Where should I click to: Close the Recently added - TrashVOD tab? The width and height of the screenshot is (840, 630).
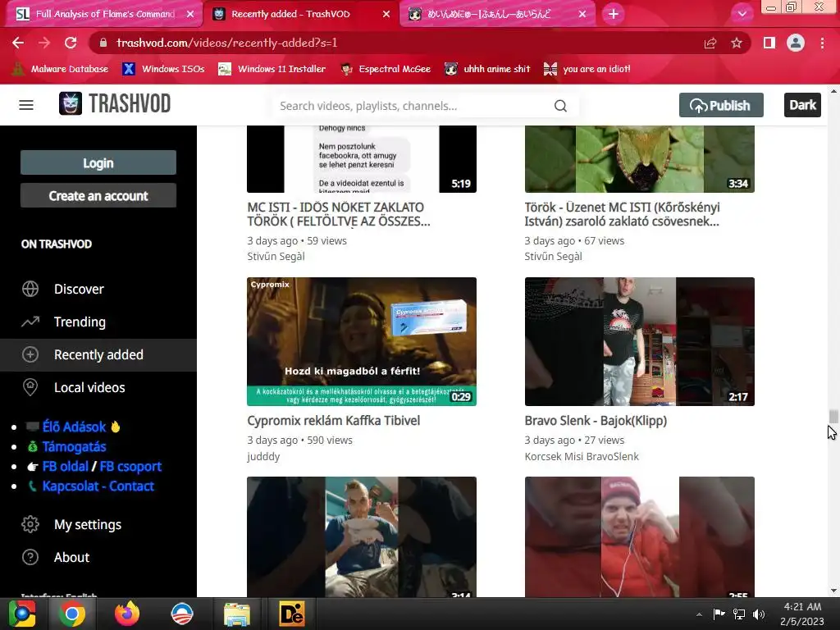386,14
